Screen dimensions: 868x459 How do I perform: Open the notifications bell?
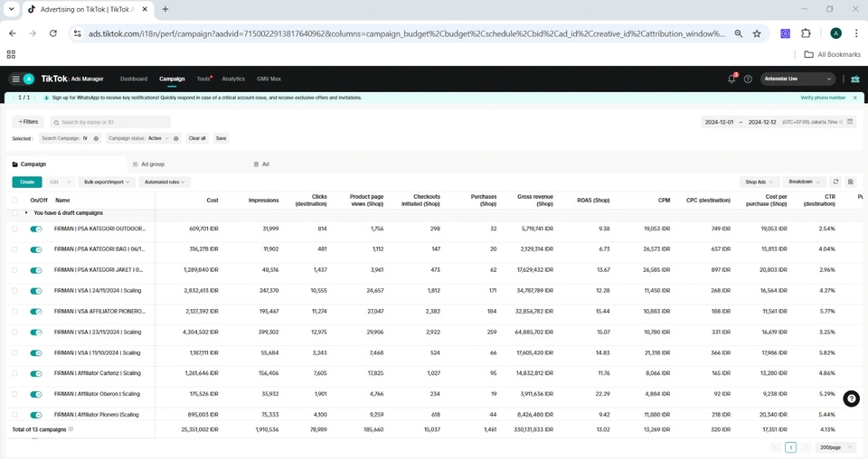click(x=731, y=79)
